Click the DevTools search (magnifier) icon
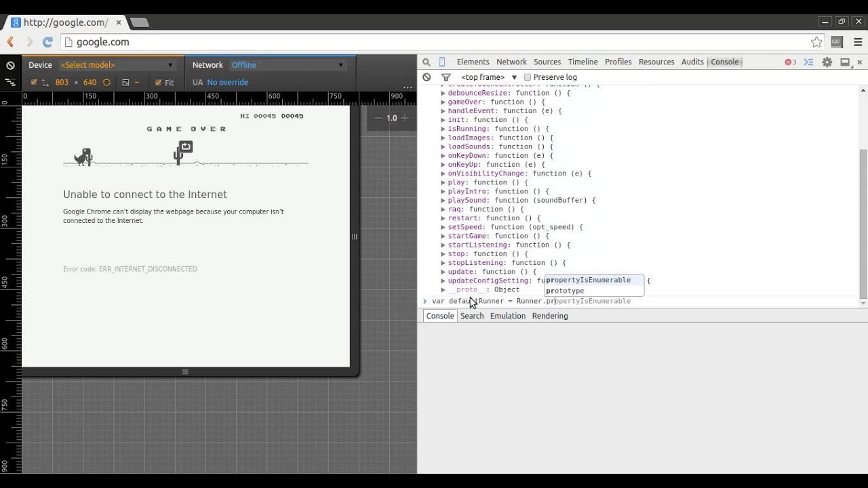Screen dimensions: 868x488 pyautogui.click(x=427, y=62)
